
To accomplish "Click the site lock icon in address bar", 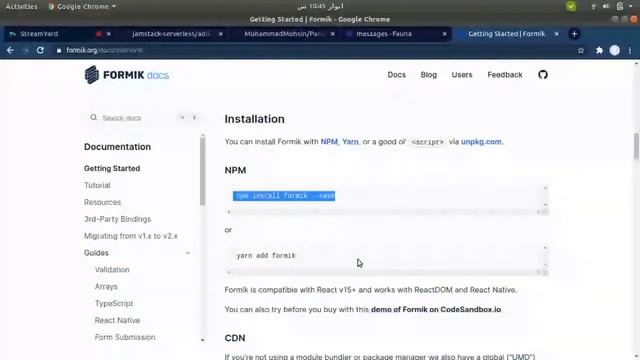I will 59,50.
